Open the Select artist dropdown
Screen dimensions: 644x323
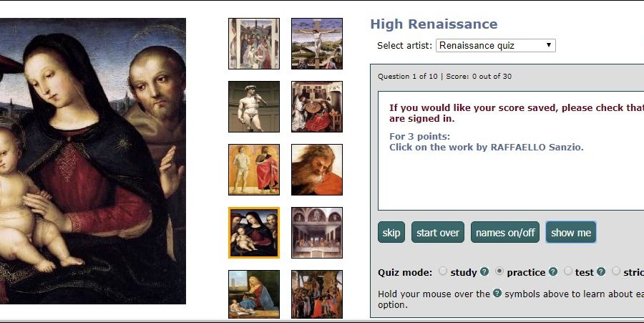coord(495,46)
